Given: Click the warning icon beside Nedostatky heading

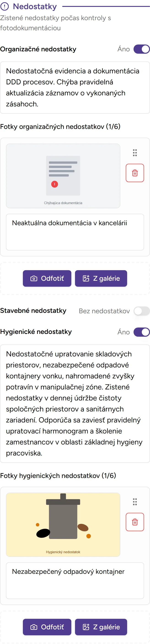Looking at the screenshot, I should click(5, 6).
